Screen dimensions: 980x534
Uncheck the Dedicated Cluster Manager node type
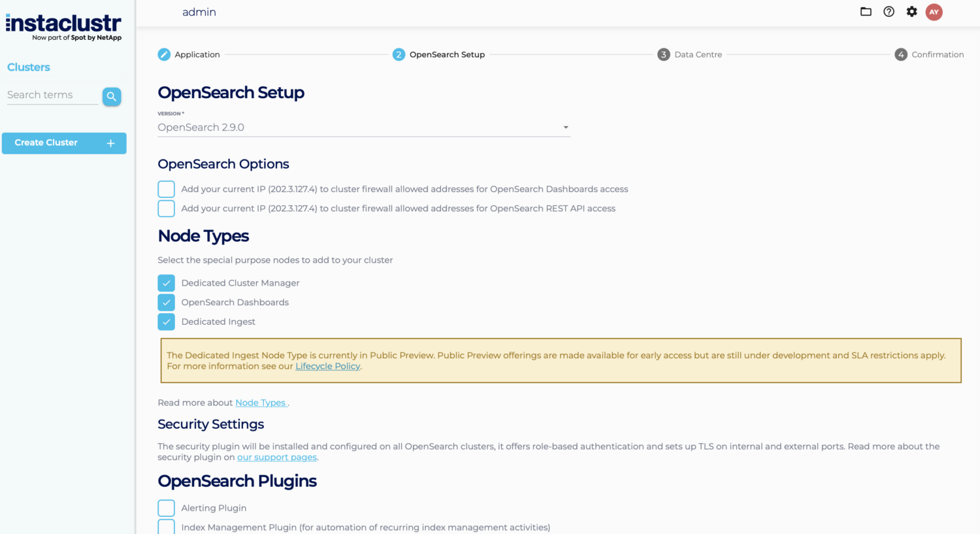[166, 282]
